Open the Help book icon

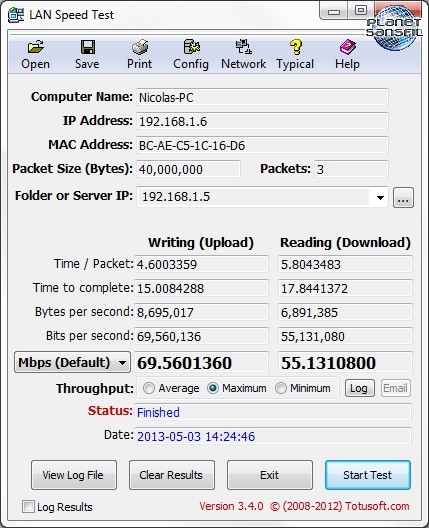point(347,47)
